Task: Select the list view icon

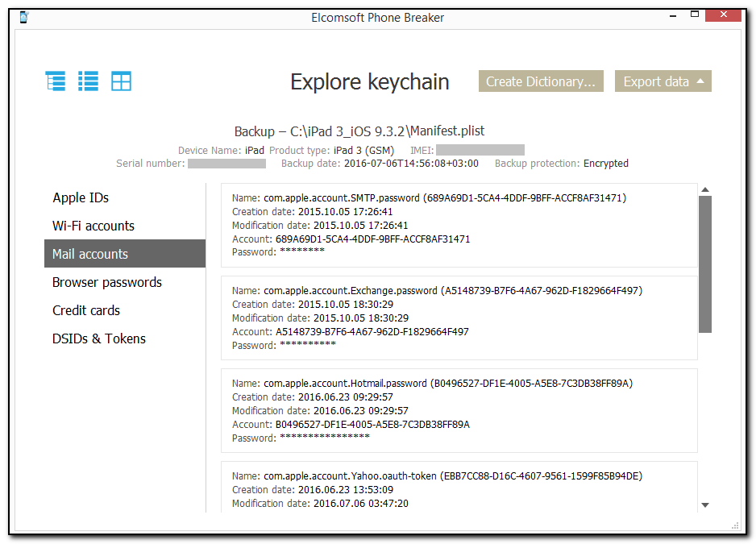Action: click(88, 81)
